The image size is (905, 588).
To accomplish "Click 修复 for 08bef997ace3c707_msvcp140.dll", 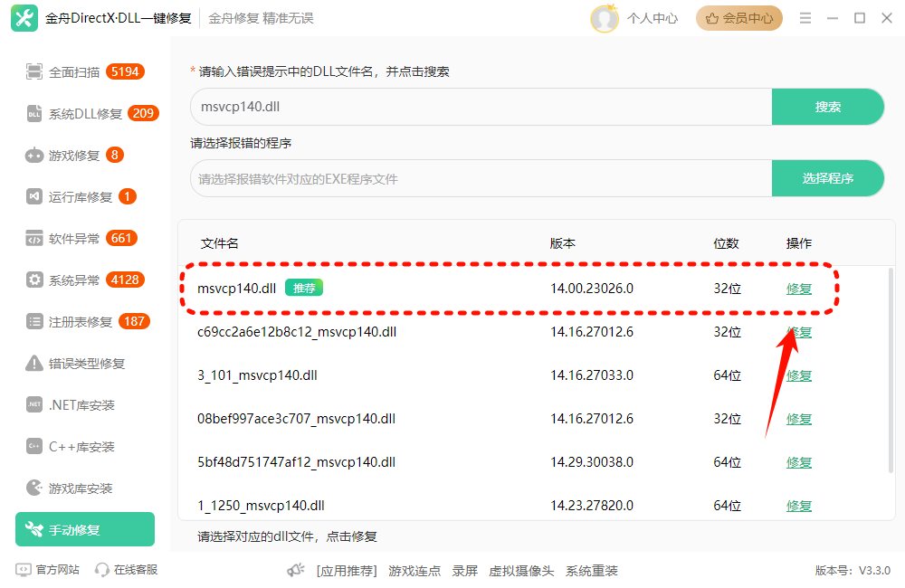I will click(x=799, y=419).
